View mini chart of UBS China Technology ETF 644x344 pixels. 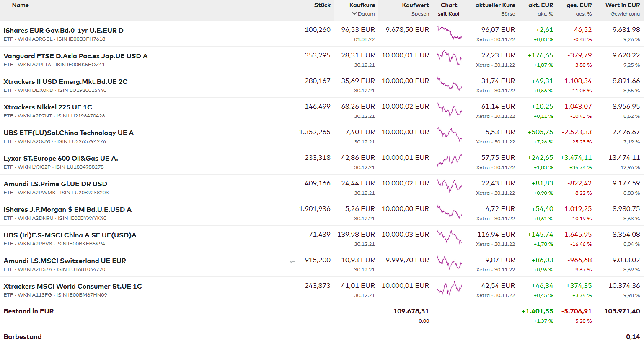(x=449, y=135)
